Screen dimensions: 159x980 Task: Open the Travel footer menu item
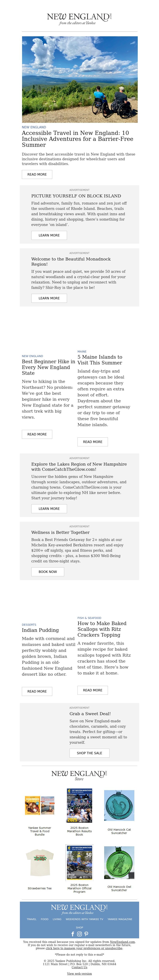(32, 919)
